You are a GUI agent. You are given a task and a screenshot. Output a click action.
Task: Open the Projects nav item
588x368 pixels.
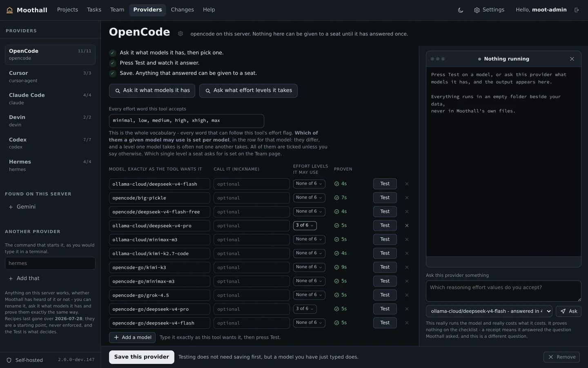click(67, 10)
